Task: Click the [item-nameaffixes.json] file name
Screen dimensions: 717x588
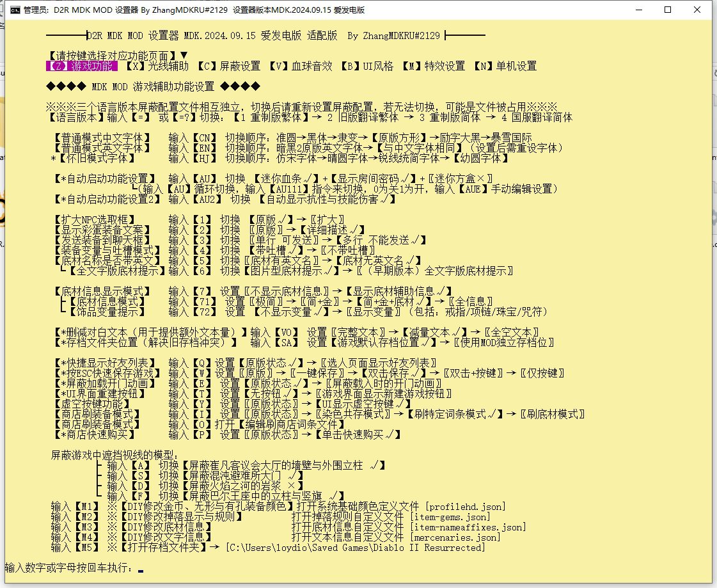Action: tap(468, 527)
